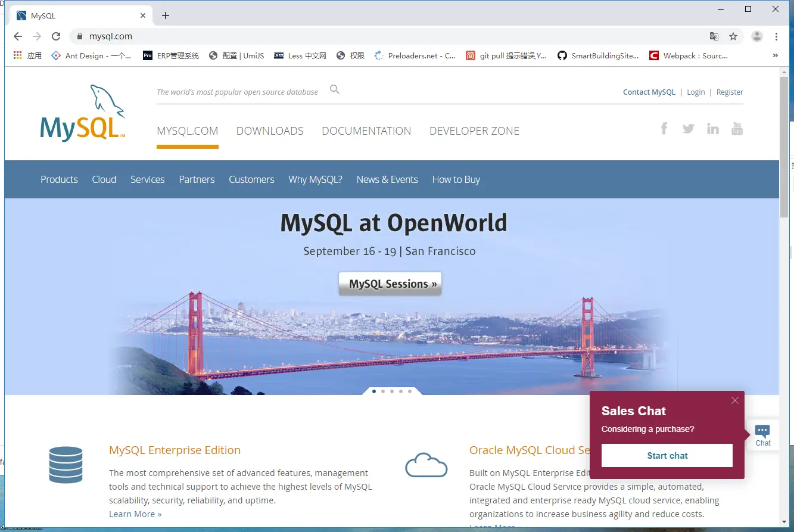Open the Customers menu

(x=251, y=179)
